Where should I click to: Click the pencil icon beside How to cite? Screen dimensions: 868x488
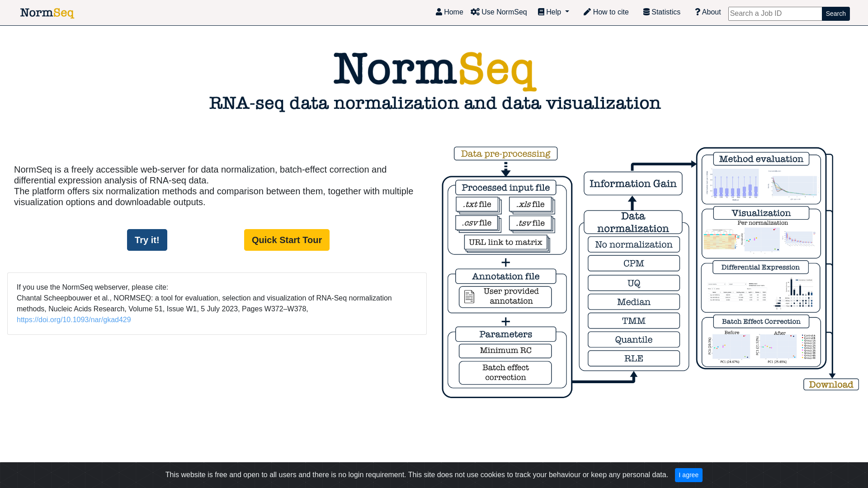point(587,12)
